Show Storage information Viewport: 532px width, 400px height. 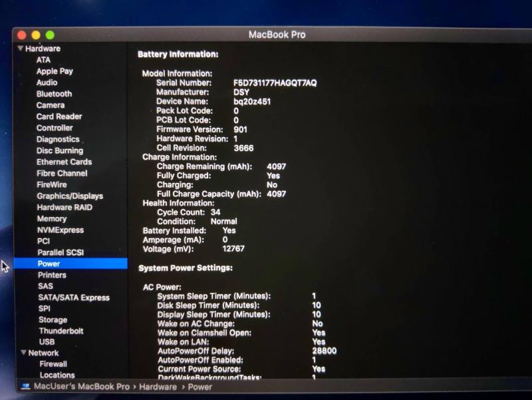[53, 319]
